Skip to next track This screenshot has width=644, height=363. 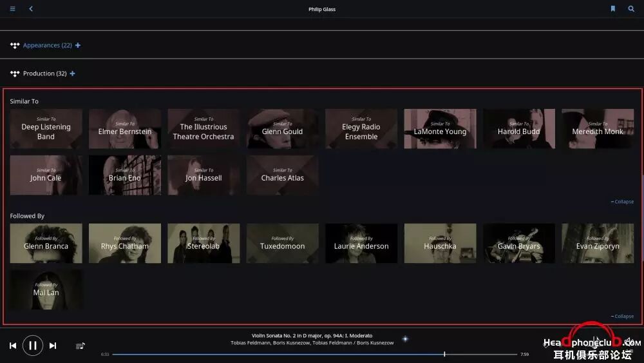click(x=53, y=346)
